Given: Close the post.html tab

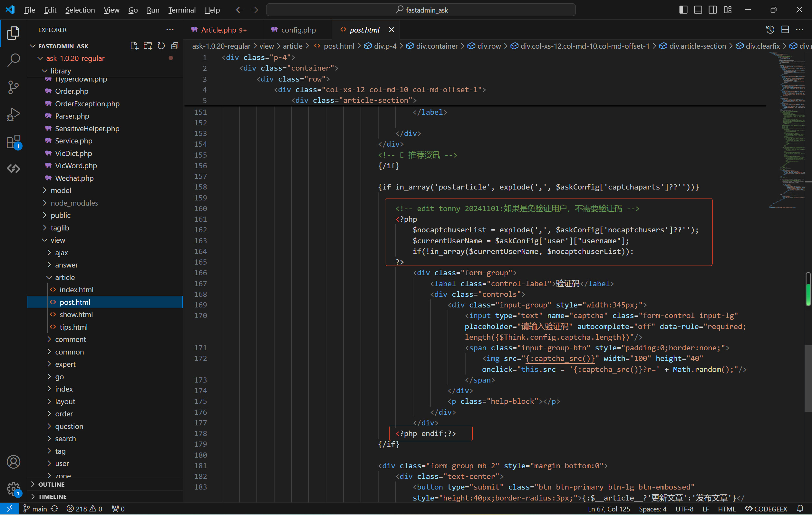Looking at the screenshot, I should pyautogui.click(x=391, y=30).
